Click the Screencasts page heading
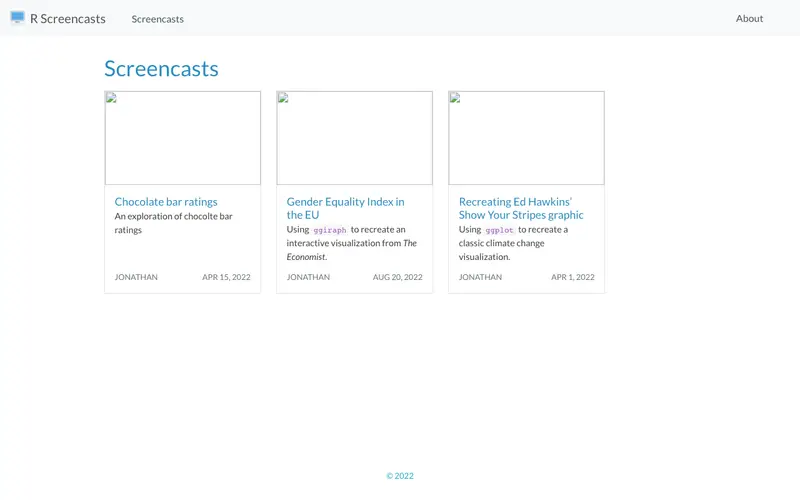This screenshot has width=800, height=500. point(161,68)
